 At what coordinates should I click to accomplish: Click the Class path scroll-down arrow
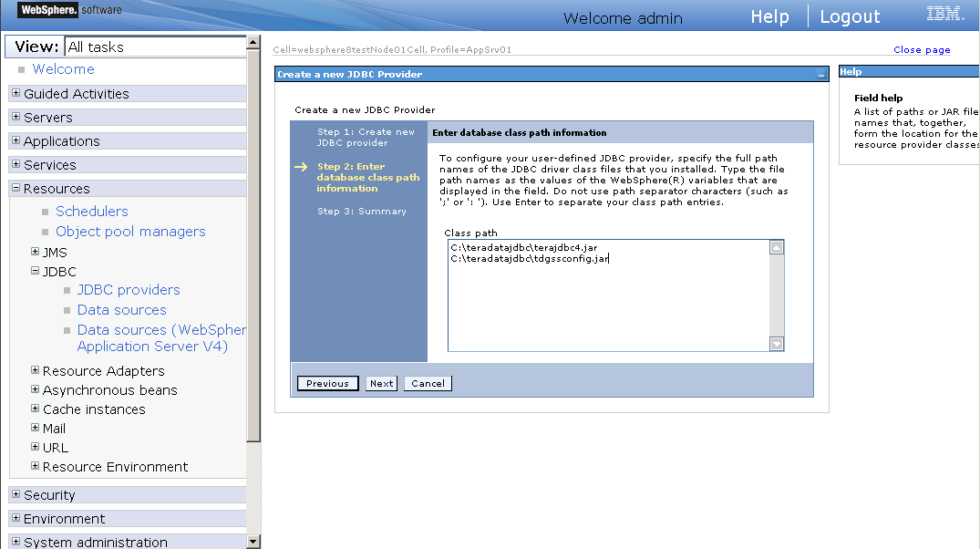[775, 344]
